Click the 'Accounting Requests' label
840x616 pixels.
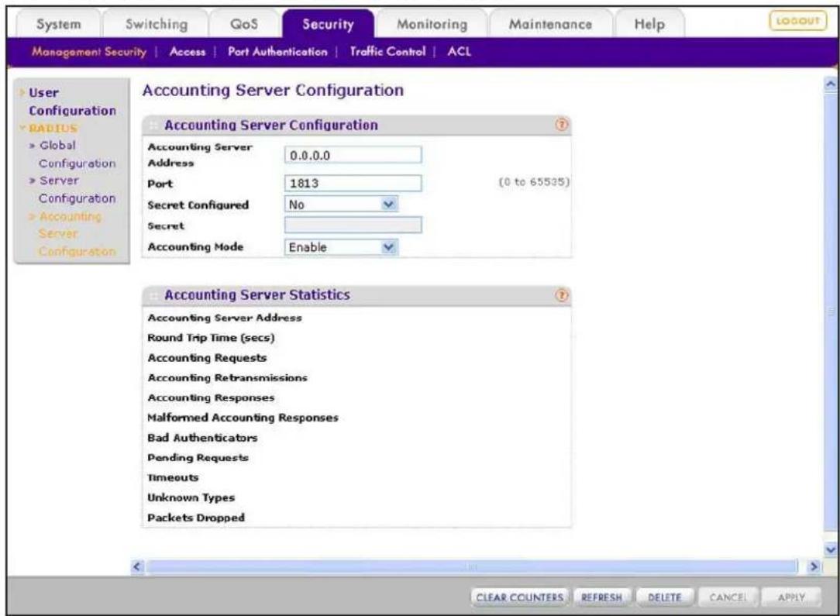207,358
